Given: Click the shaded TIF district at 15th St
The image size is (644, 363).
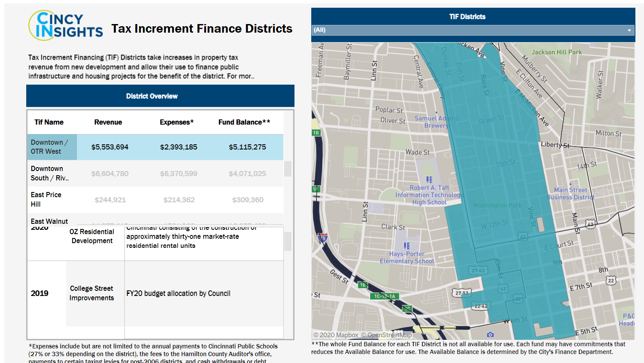Looking at the screenshot, I should (506, 163).
